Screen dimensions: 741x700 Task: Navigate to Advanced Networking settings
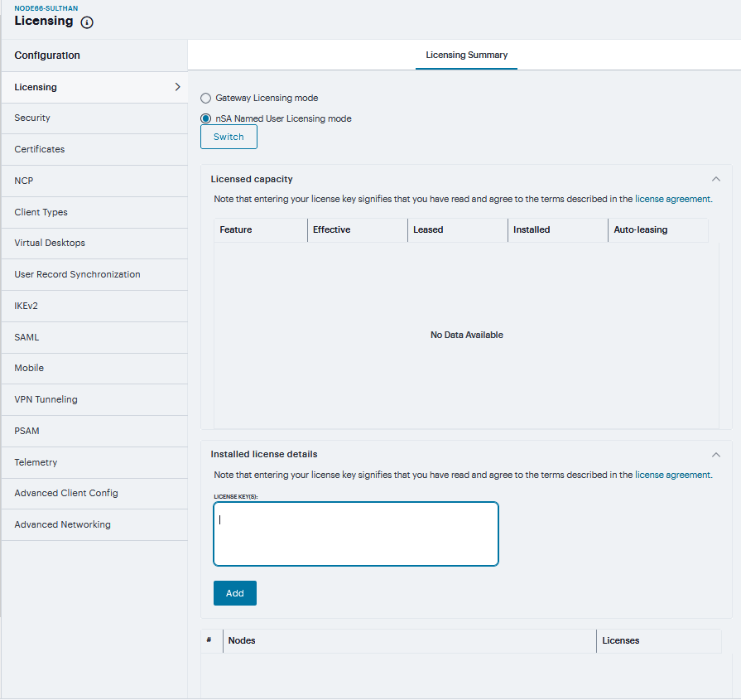pos(62,524)
